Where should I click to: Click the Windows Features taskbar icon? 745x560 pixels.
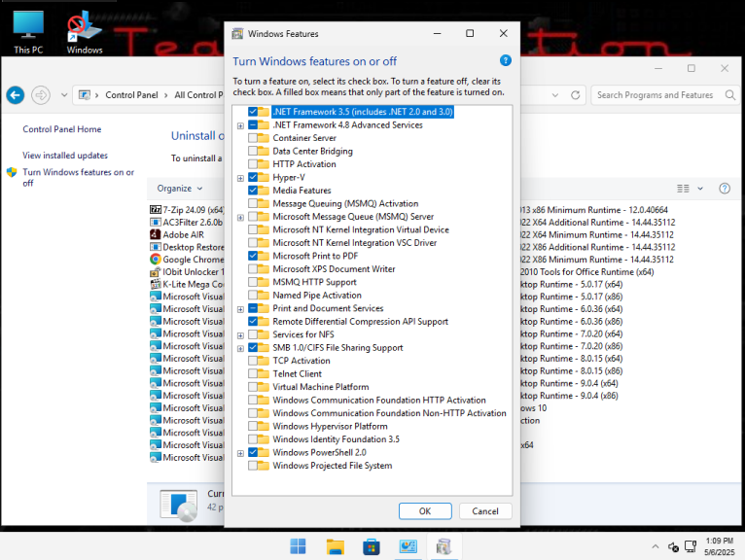[443, 546]
